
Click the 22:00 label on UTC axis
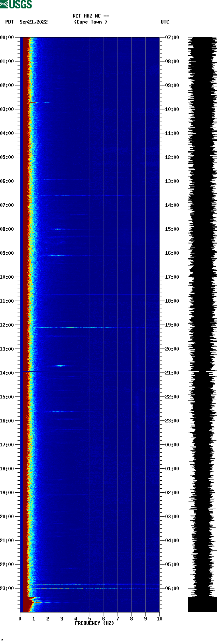tap(172, 397)
